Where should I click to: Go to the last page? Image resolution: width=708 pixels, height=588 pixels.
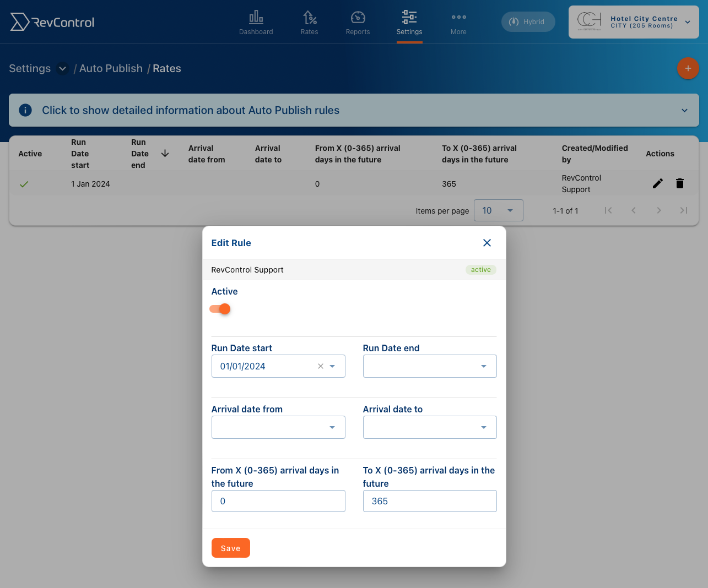click(684, 210)
